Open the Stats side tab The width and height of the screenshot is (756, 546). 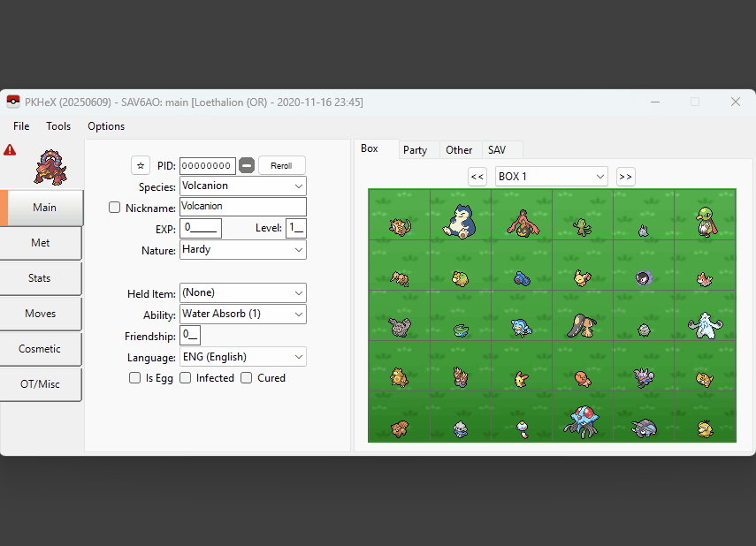click(41, 278)
